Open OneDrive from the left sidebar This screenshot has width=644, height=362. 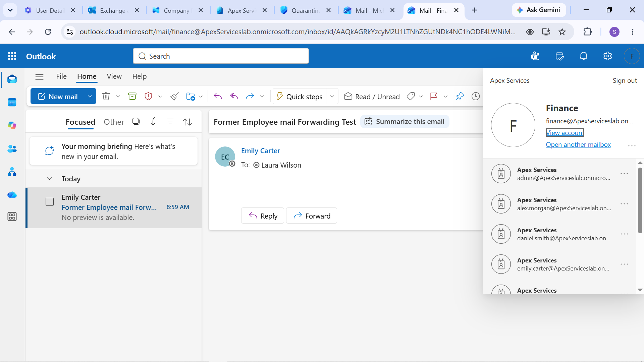(12, 195)
